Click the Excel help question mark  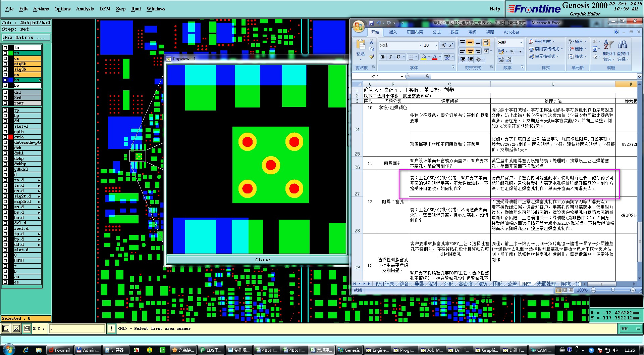616,32
